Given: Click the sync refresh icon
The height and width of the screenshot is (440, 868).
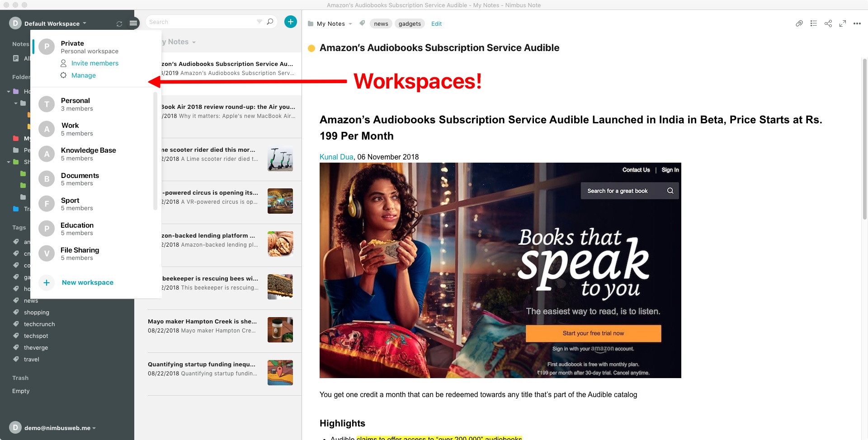Looking at the screenshot, I should (x=119, y=23).
